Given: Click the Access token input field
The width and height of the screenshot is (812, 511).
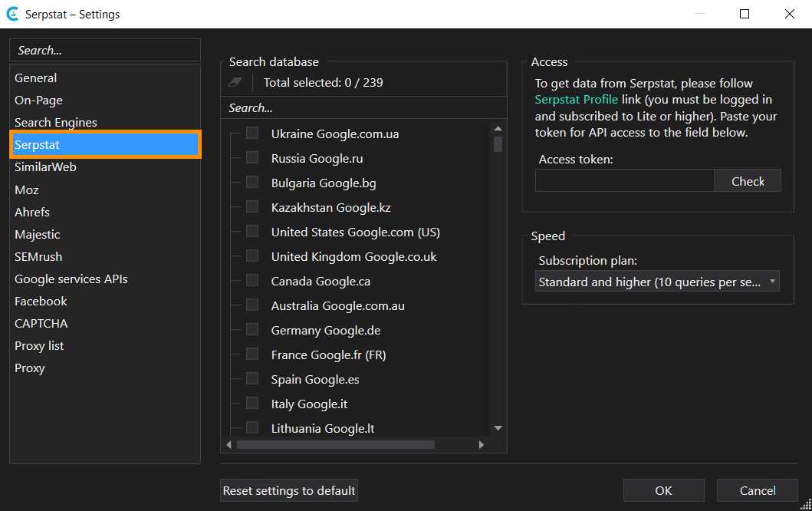Looking at the screenshot, I should (x=625, y=181).
